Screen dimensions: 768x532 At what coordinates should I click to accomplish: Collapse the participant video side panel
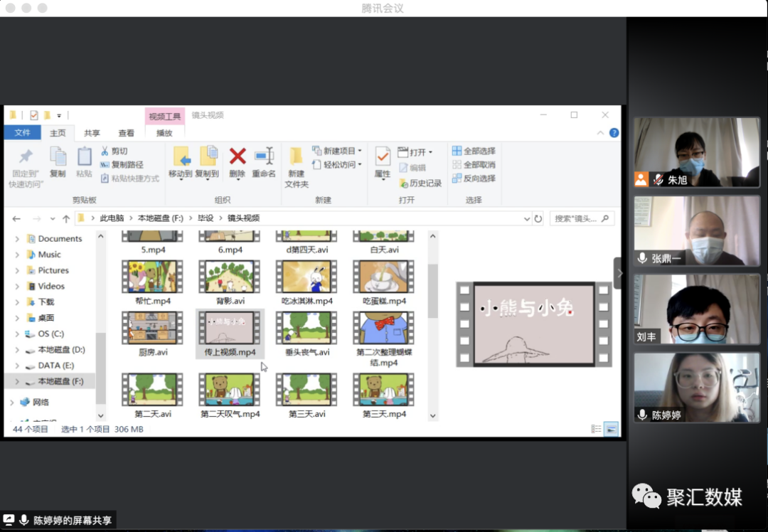619,273
